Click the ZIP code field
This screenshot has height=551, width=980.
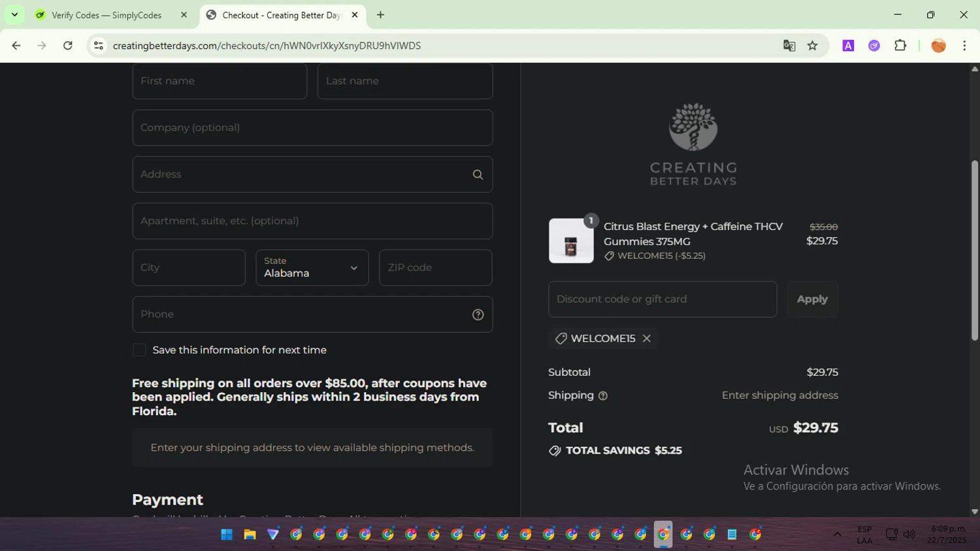[436, 267]
